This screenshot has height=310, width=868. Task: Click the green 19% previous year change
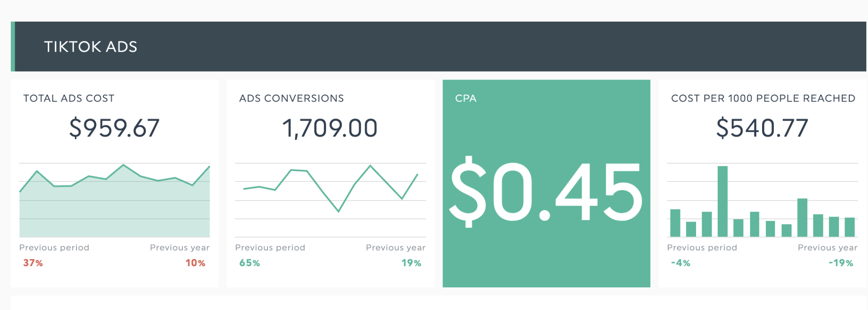click(x=411, y=263)
